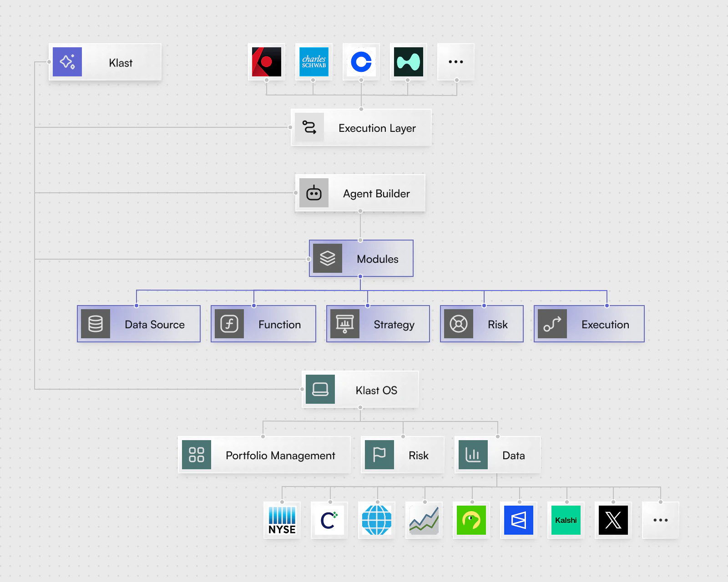Click the stacked layers icon on Modules
The width and height of the screenshot is (728, 582).
(328, 258)
